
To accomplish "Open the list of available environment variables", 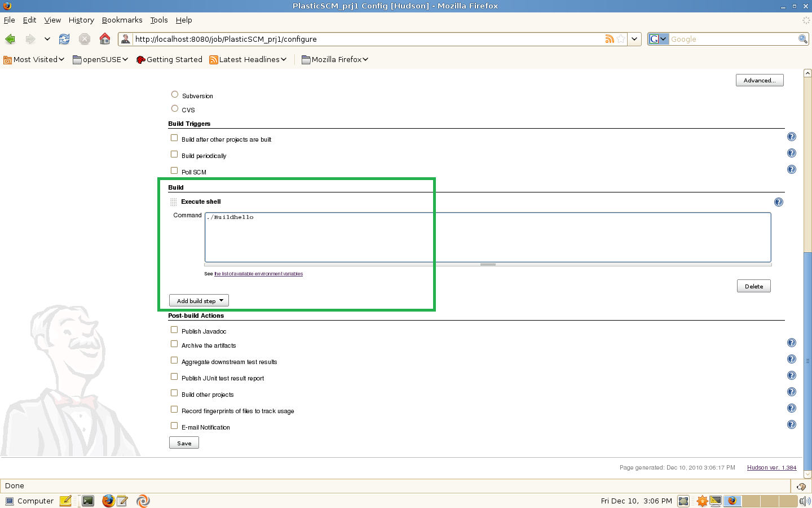I will click(x=259, y=274).
